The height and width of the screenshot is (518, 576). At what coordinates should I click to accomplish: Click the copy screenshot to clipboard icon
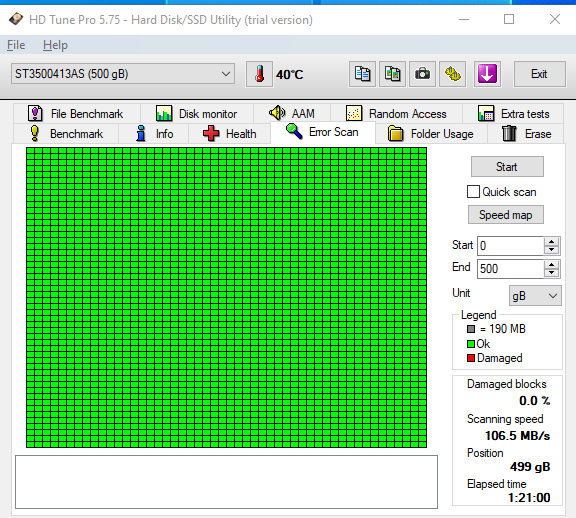pyautogui.click(x=392, y=74)
